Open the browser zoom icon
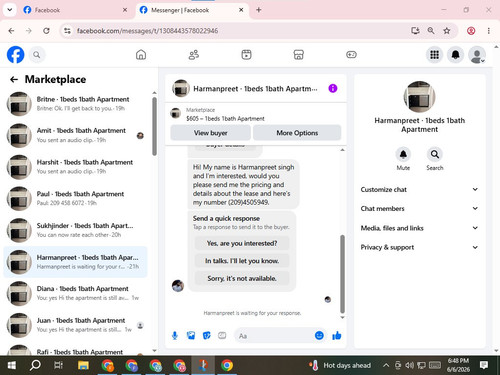Image resolution: width=500 pixels, height=375 pixels. click(x=431, y=31)
